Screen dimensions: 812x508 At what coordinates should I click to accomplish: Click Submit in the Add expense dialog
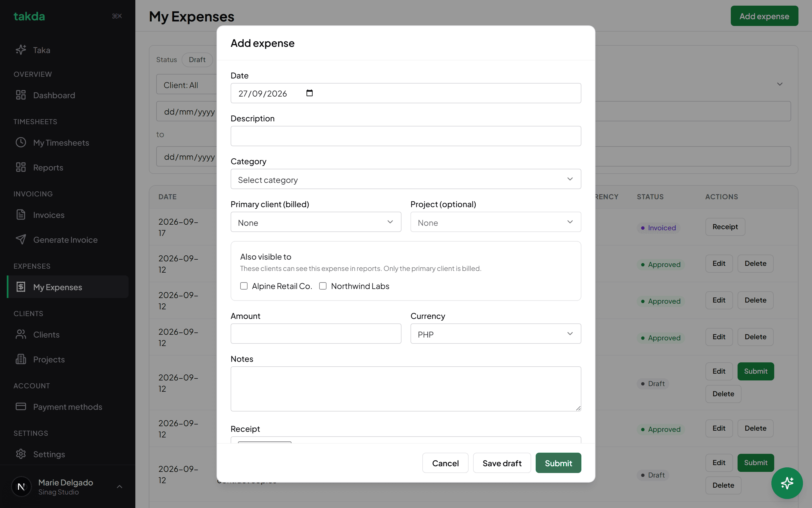coord(558,463)
